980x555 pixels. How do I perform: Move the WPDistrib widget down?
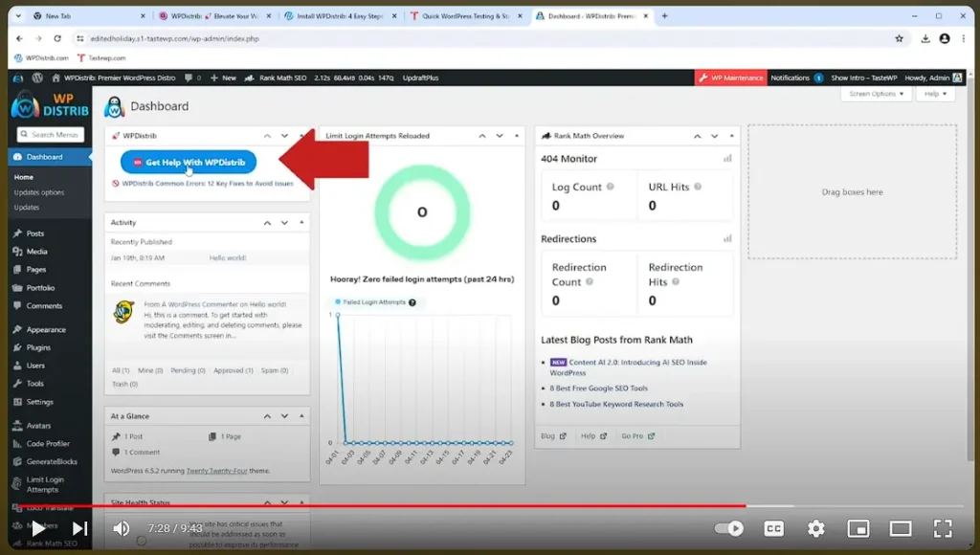click(284, 136)
